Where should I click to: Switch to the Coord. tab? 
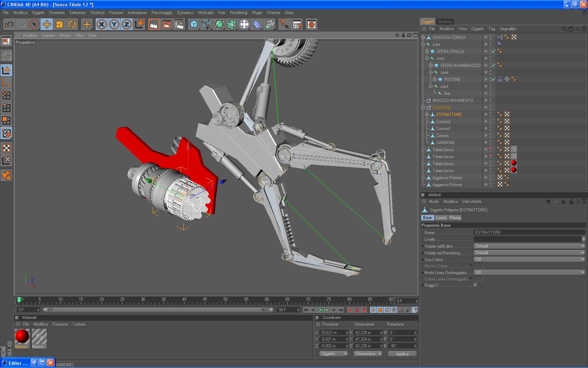tap(441, 218)
